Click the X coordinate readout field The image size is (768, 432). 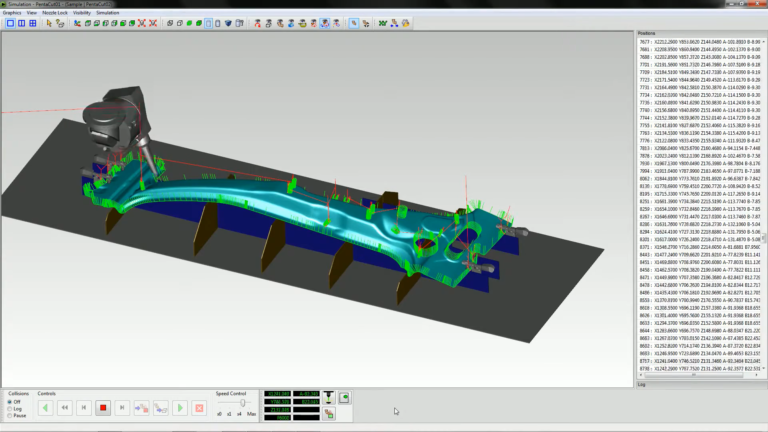click(x=277, y=394)
